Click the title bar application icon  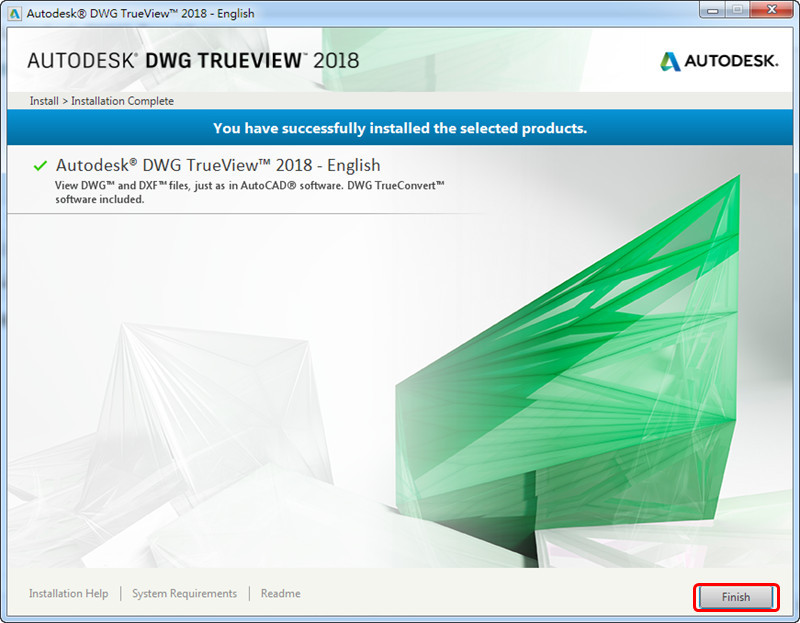click(15, 13)
